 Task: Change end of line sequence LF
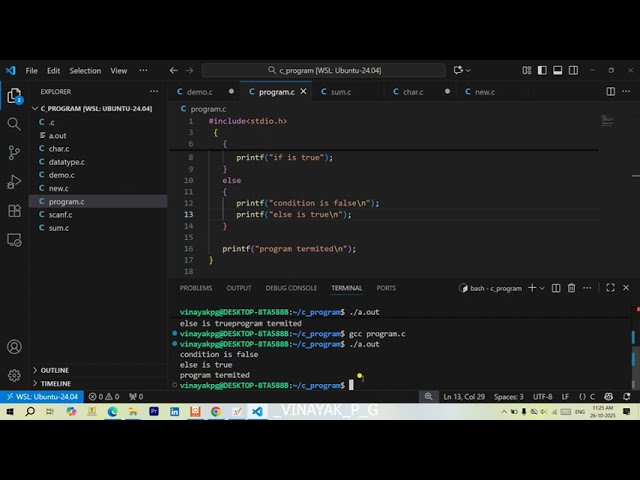565,396
